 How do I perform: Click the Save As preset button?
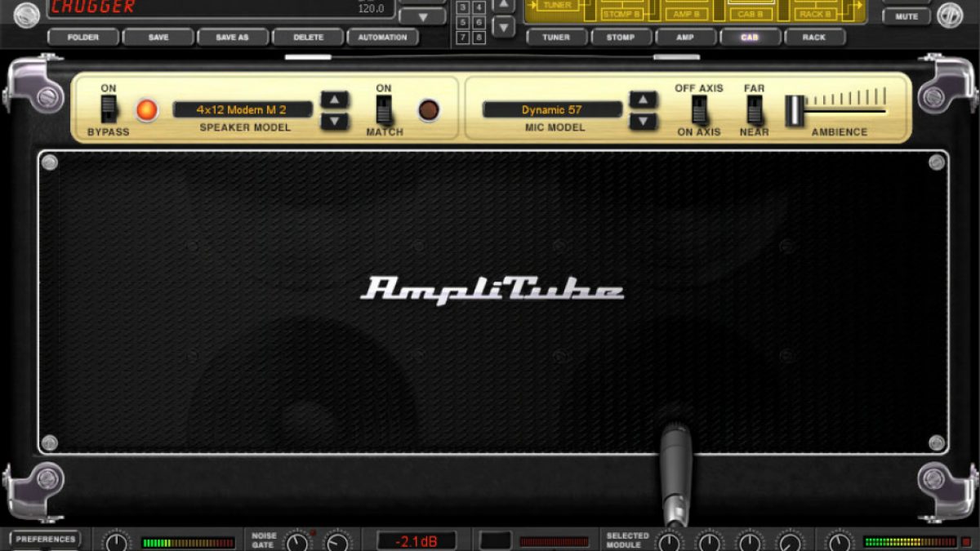tap(232, 38)
